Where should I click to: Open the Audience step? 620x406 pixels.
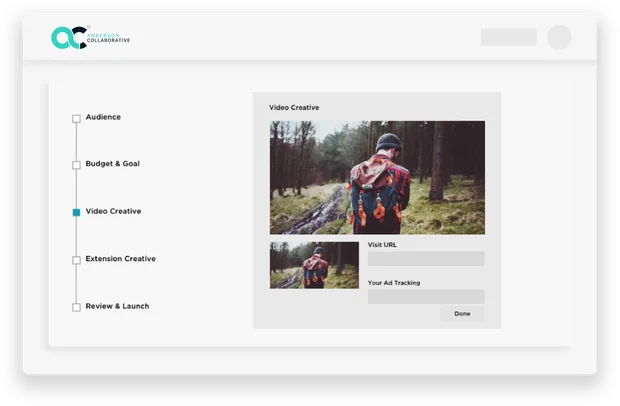point(103,117)
